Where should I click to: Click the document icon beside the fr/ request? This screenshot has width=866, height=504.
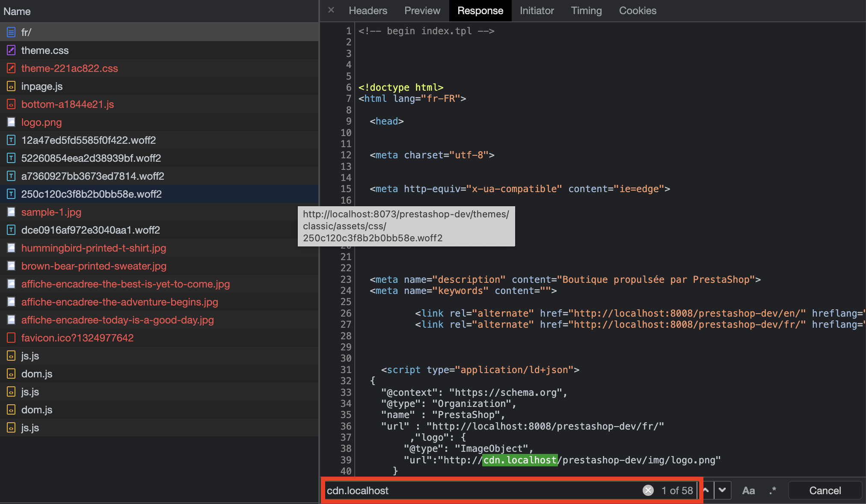pyautogui.click(x=10, y=32)
